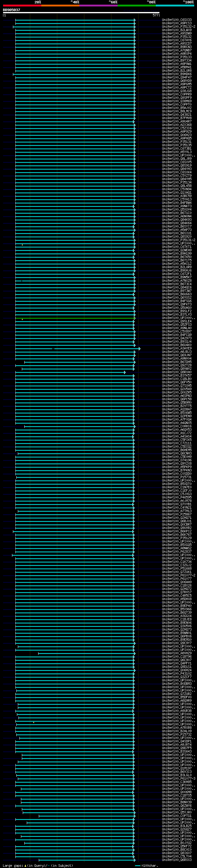The image size is (197, 868).
Task: Open UniRef100_A6N0N4 result
Action: coord(177,216)
